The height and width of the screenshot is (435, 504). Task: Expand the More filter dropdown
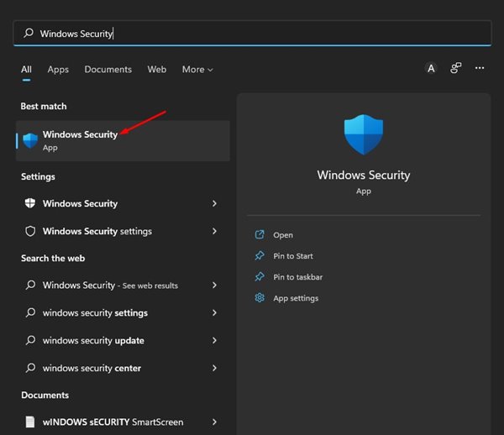[197, 70]
